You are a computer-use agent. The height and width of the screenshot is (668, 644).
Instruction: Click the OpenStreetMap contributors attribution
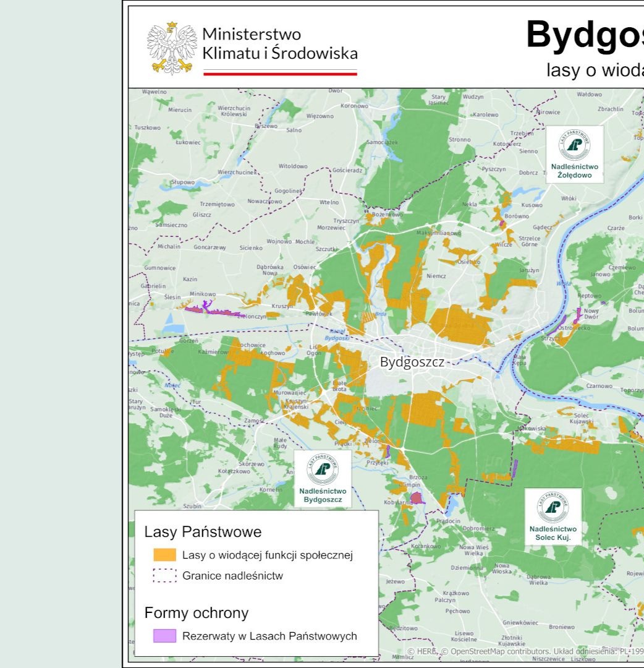(x=493, y=651)
